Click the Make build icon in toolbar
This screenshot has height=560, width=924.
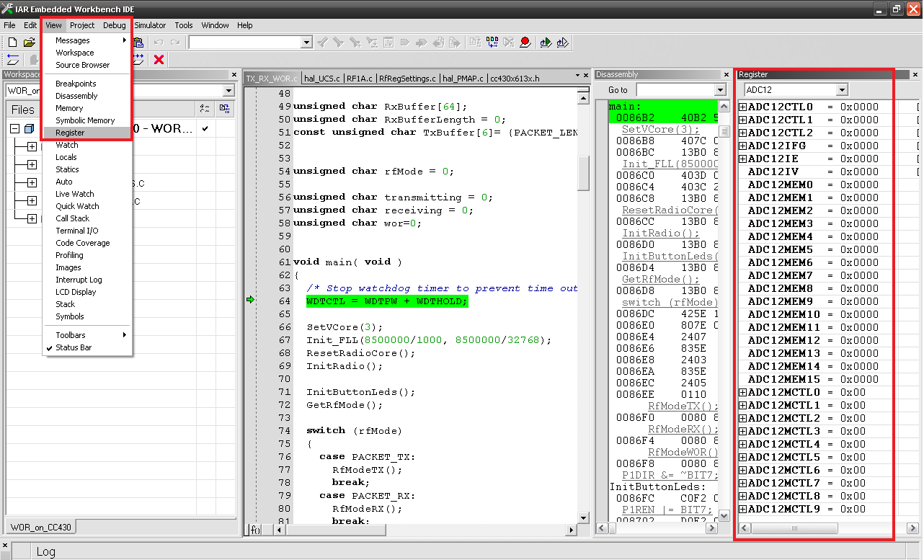[492, 43]
